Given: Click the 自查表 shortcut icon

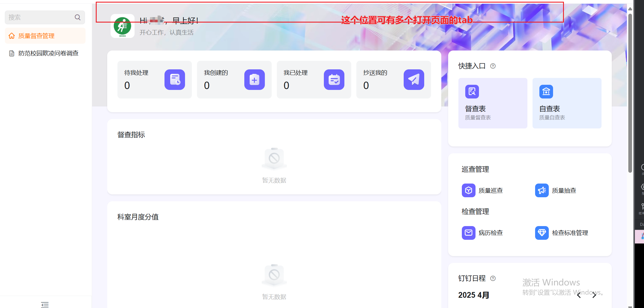Looking at the screenshot, I should click(x=546, y=92).
